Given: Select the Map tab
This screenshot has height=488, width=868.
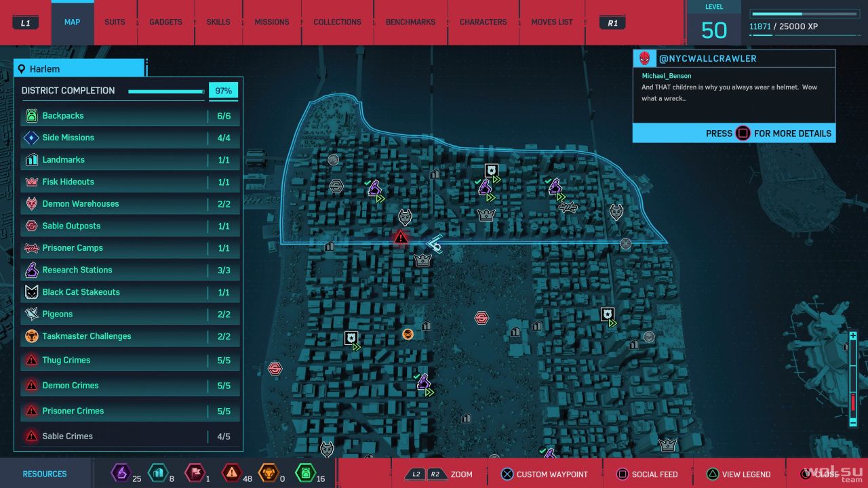Looking at the screenshot, I should (73, 22).
